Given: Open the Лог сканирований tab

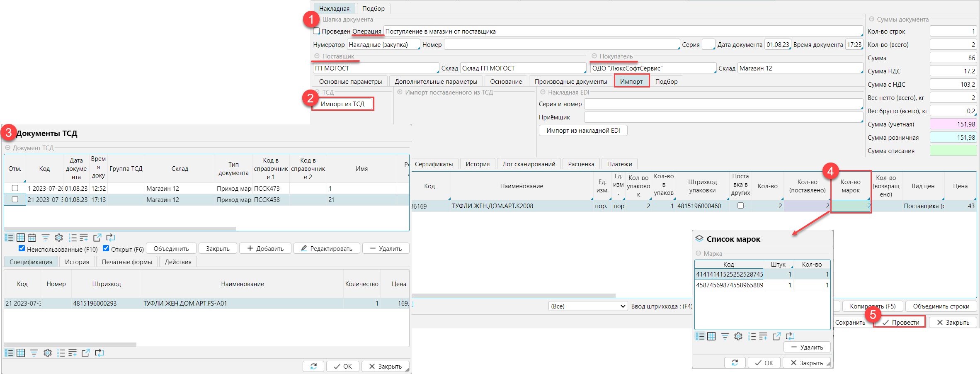Looking at the screenshot, I should coord(529,164).
